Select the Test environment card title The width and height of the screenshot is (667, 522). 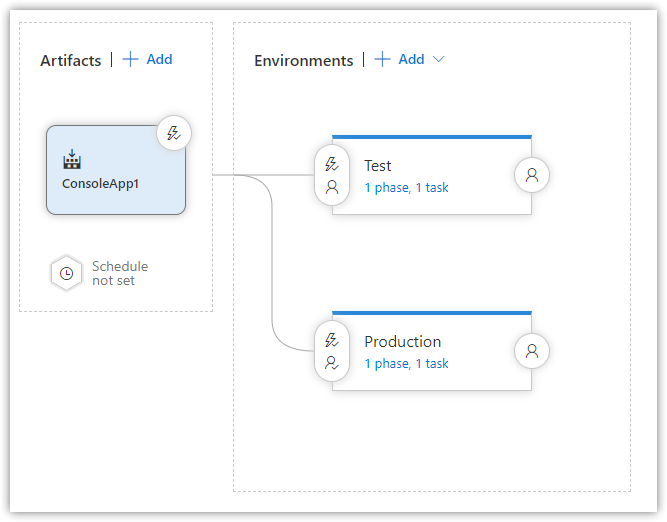pyautogui.click(x=377, y=165)
